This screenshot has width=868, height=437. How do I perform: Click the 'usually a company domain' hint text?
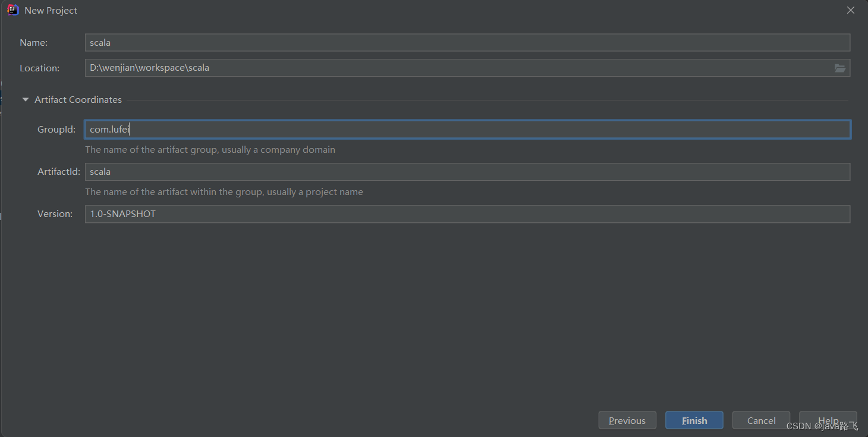tap(278, 150)
